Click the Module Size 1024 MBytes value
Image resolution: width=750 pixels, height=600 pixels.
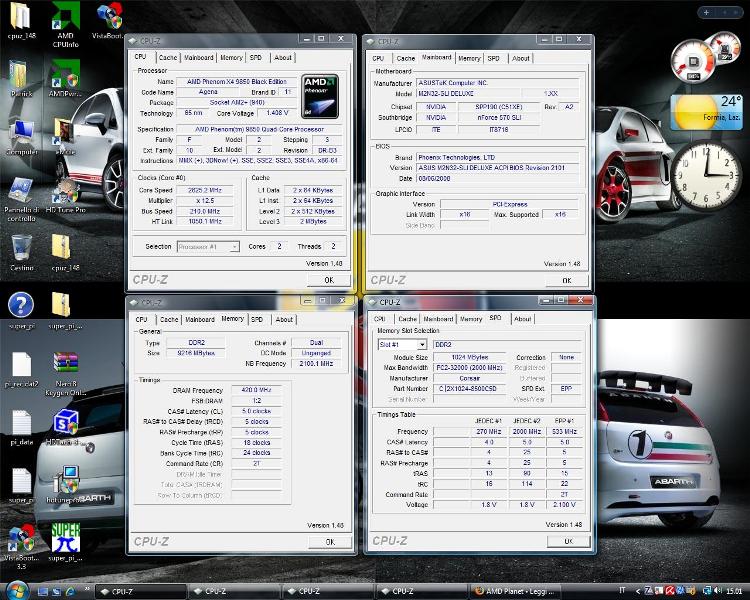[469, 357]
